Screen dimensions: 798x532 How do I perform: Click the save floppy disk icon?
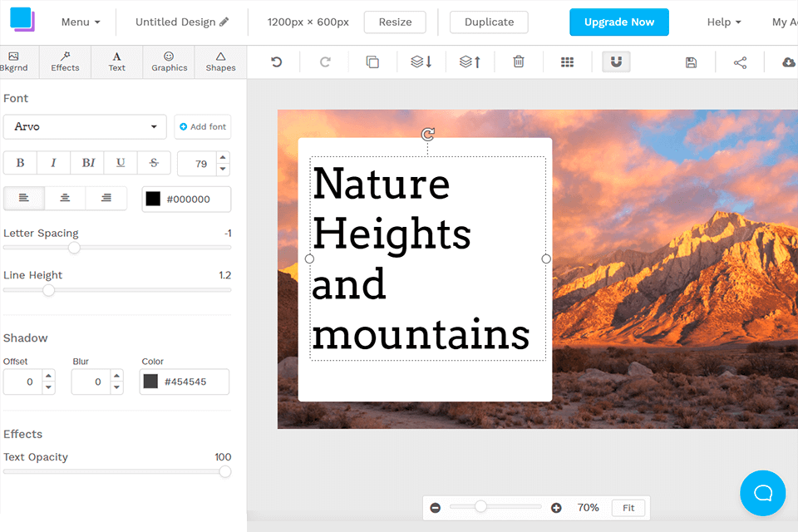pyautogui.click(x=691, y=62)
